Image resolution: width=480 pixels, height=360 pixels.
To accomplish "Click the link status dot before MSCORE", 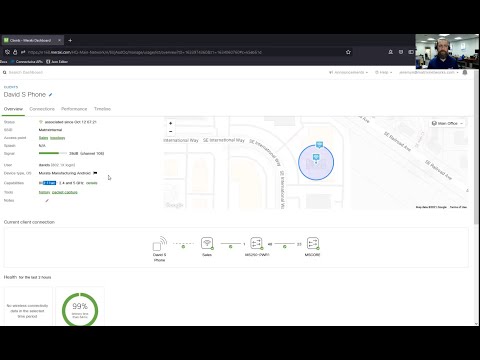I will 284,247.
